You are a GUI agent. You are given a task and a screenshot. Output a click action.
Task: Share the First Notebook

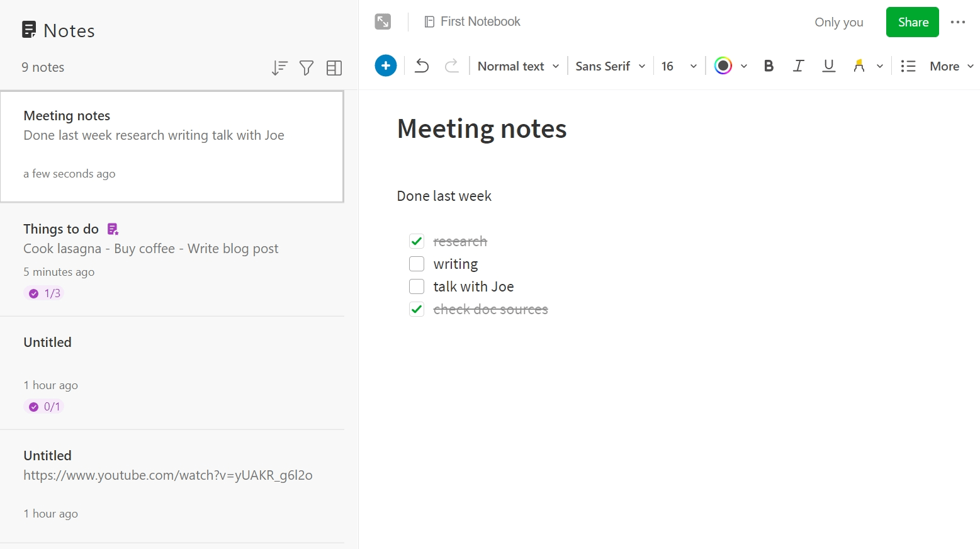point(912,21)
